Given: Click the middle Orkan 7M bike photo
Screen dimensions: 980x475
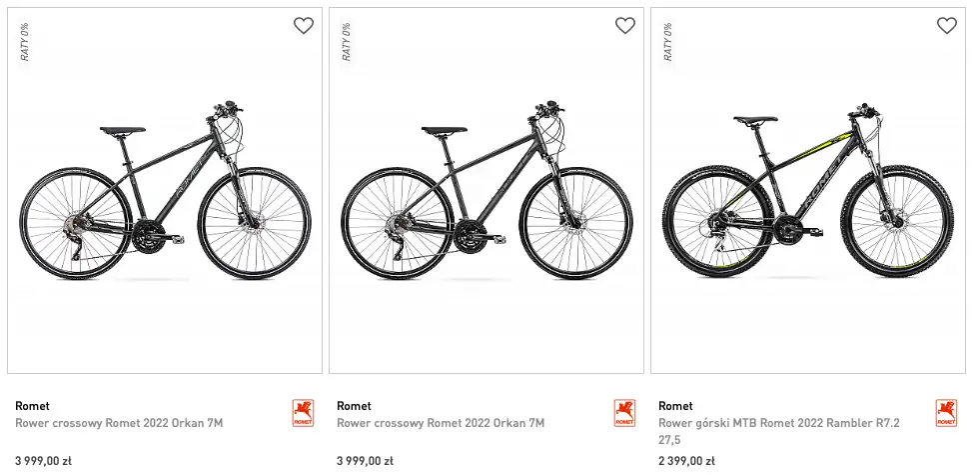Looking at the screenshot, I should pos(487,190).
